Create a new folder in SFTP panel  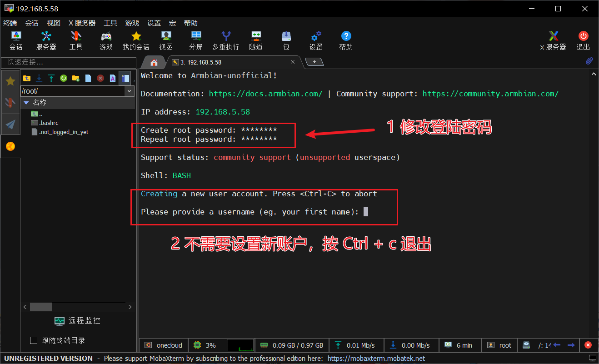click(x=76, y=78)
